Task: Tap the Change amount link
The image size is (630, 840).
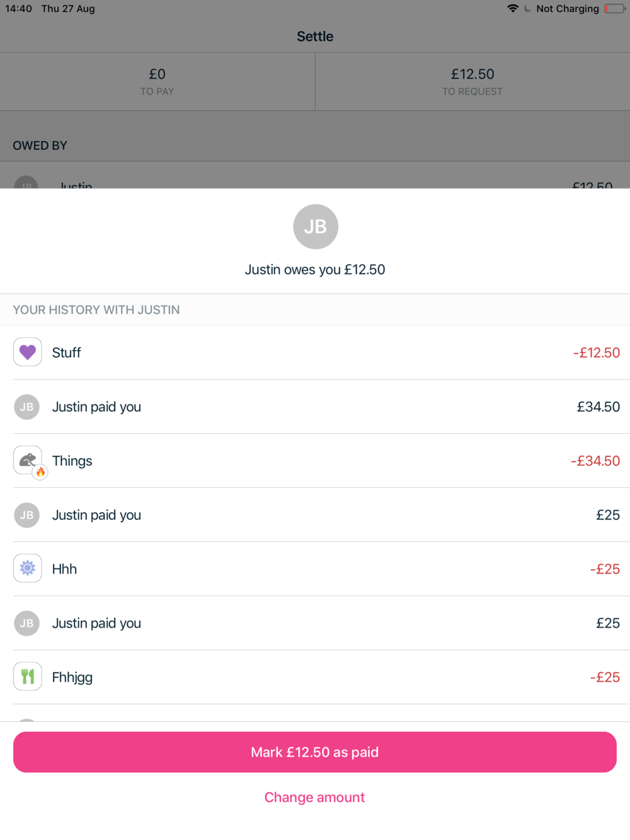Action: (x=314, y=797)
